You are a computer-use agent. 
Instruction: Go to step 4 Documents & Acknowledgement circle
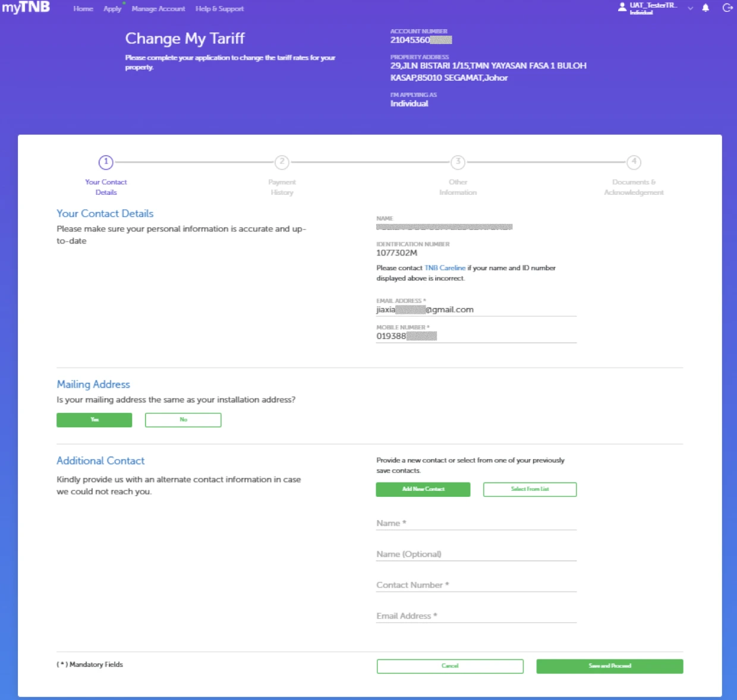(634, 162)
